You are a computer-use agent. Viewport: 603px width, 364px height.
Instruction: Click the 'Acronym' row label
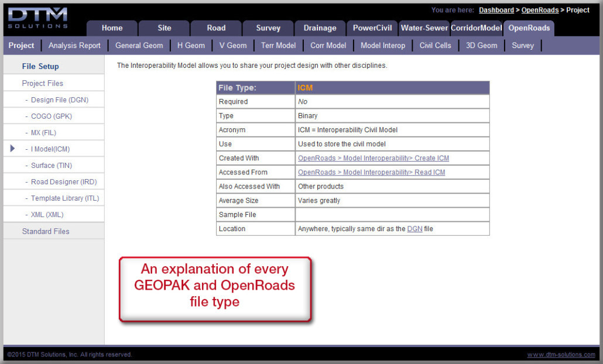pos(232,130)
